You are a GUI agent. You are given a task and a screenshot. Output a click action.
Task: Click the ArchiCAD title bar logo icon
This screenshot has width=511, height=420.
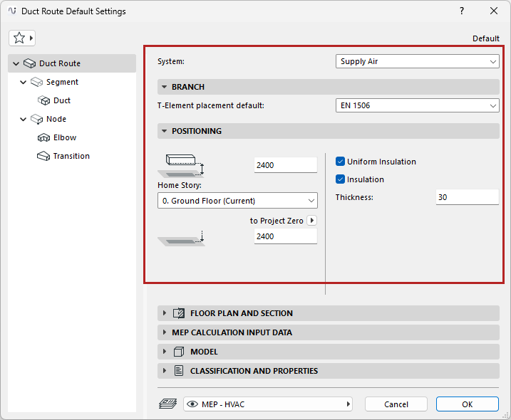12,11
